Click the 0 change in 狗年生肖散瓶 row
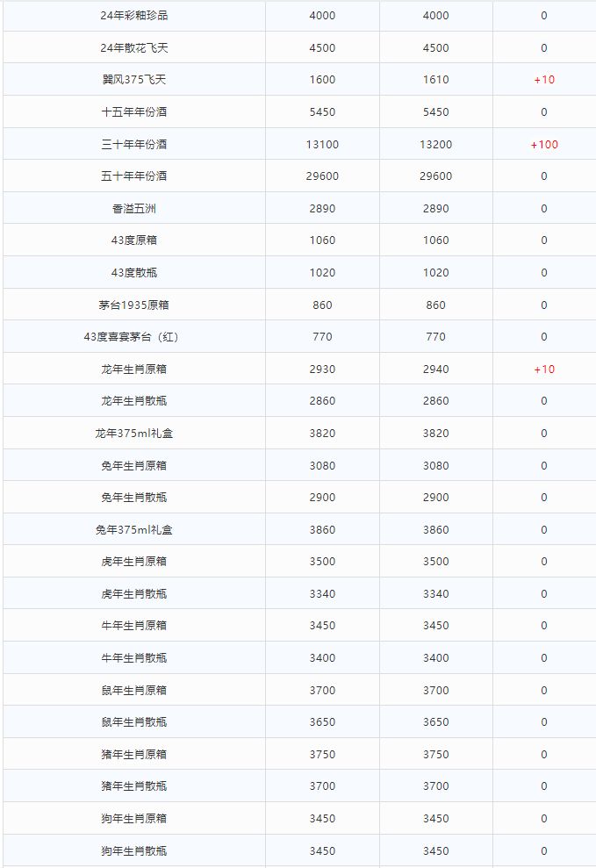This screenshot has height=868, width=596. (x=544, y=850)
